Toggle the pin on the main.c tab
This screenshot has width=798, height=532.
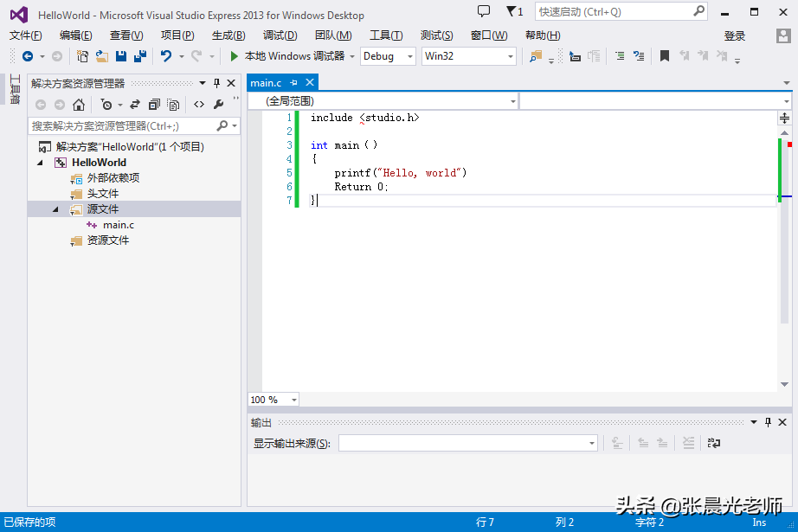point(293,82)
